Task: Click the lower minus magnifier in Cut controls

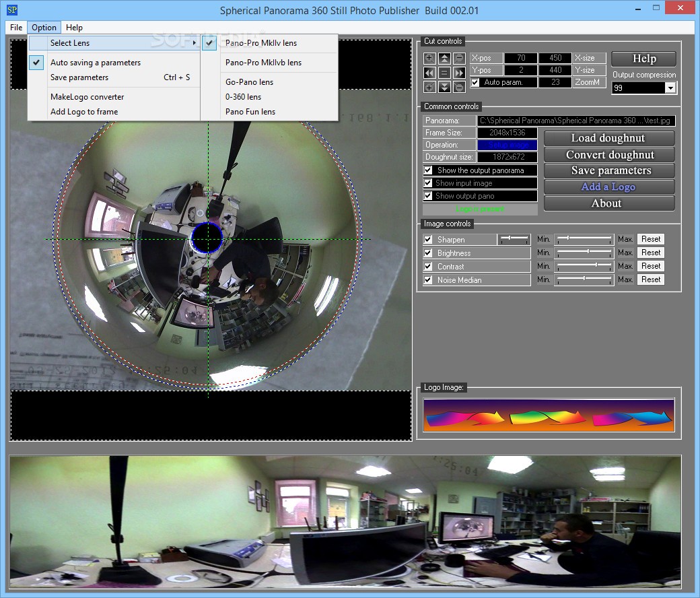Action: tap(459, 88)
